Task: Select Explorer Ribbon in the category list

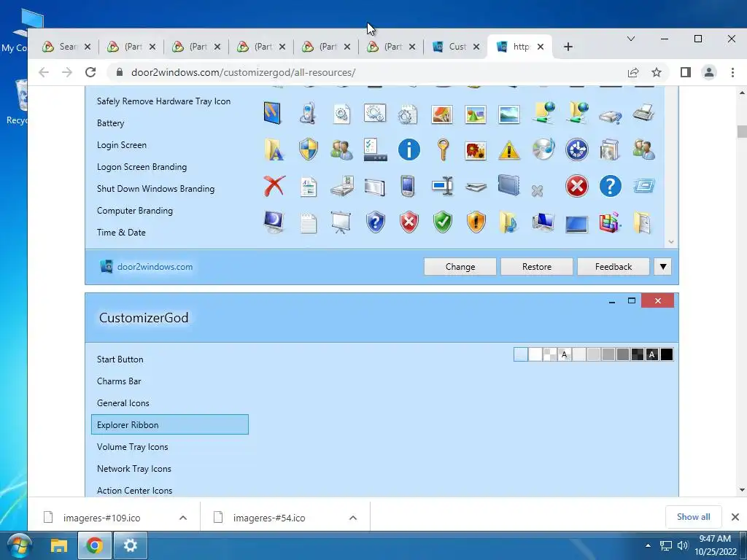Action: point(169,425)
